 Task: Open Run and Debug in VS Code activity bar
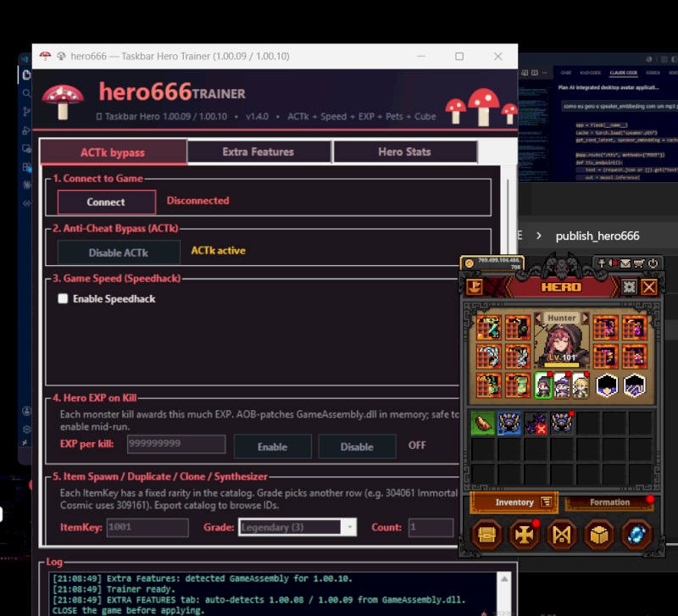26,130
